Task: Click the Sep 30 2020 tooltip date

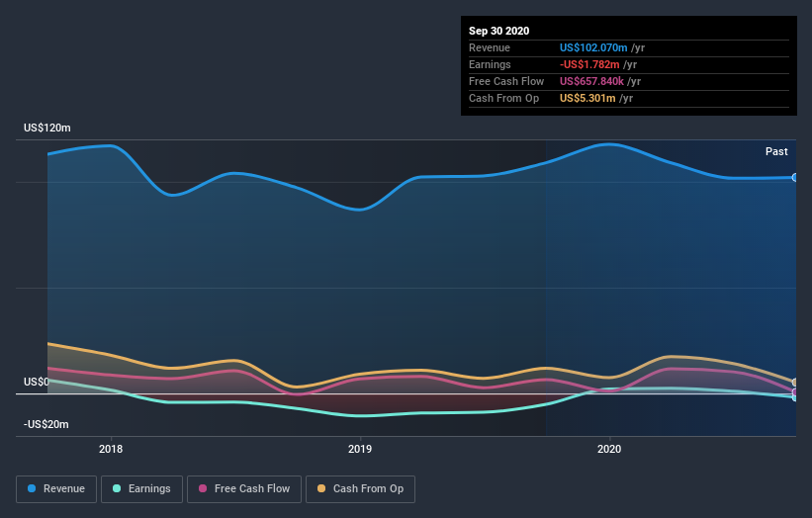Action: coord(499,31)
